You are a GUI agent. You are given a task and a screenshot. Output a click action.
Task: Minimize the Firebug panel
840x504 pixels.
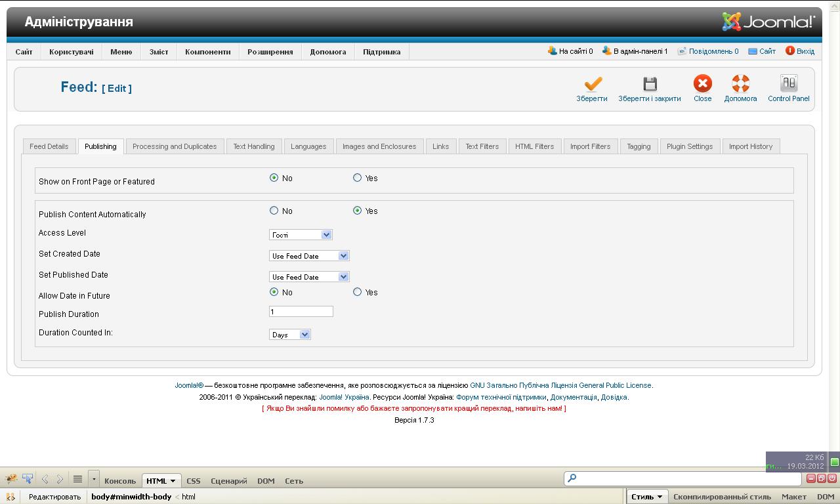811,478
